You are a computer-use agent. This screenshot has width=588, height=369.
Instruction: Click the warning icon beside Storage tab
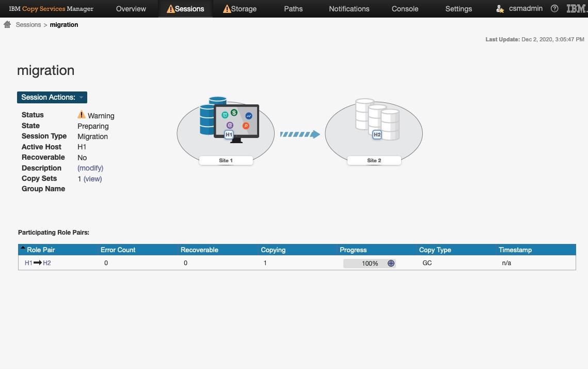(x=227, y=8)
